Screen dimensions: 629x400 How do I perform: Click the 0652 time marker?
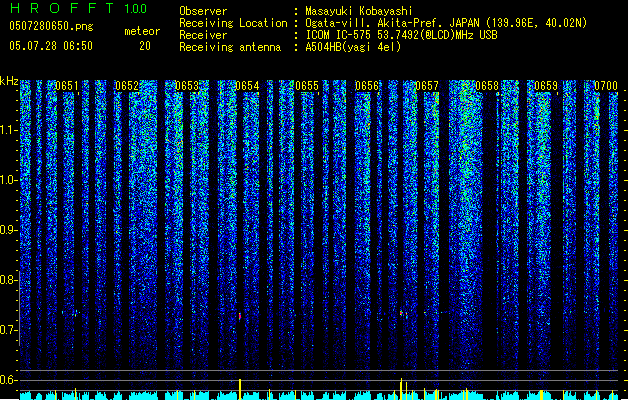[127, 86]
